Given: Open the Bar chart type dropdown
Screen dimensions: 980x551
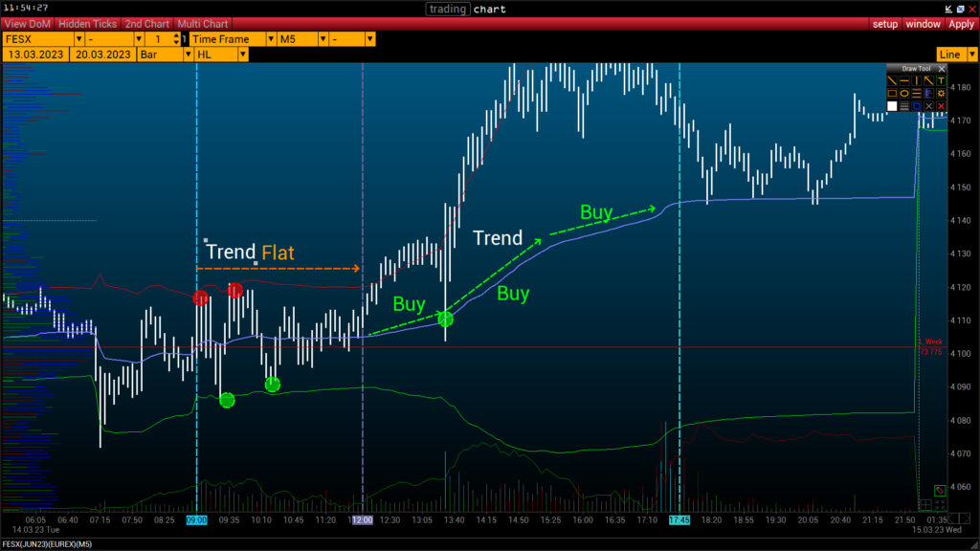Looking at the screenshot, I should click(x=186, y=55).
